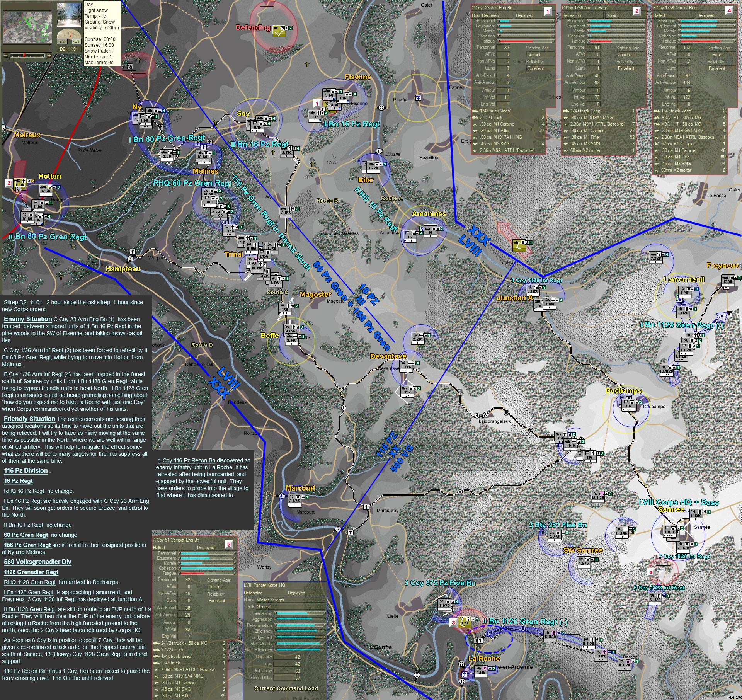Screen dimensions: 742x700
Task: Click the Lose/Win victory gauge
Action: (x=69, y=36)
